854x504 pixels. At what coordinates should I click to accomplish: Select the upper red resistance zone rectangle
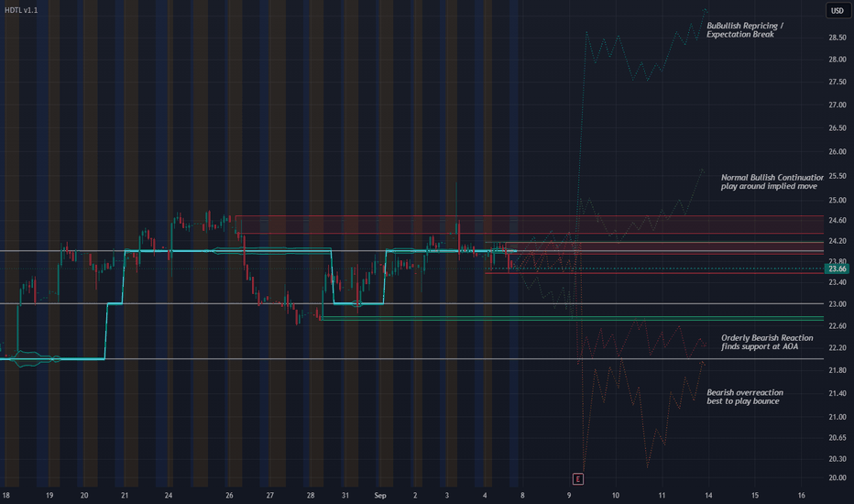530,225
